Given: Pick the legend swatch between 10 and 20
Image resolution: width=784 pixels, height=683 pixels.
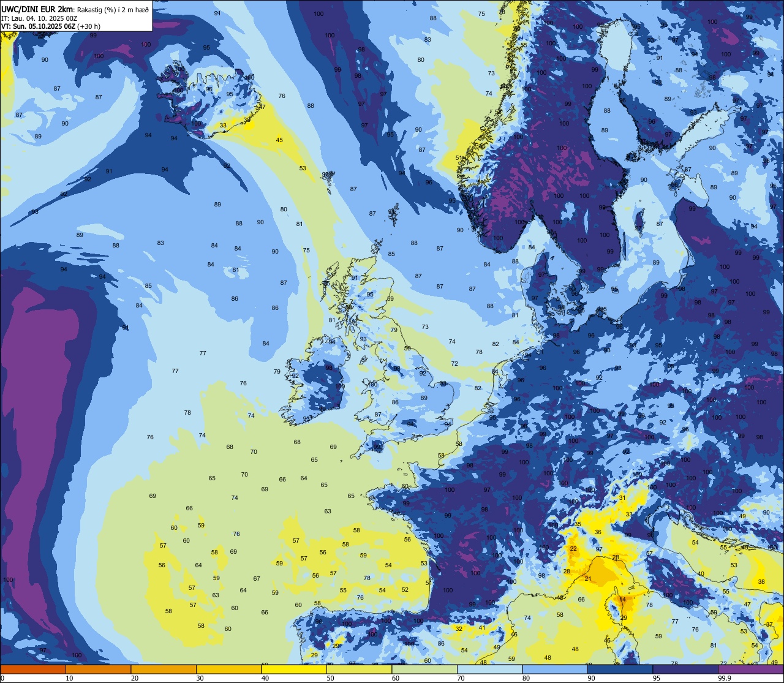Looking at the screenshot, I should (99, 670).
